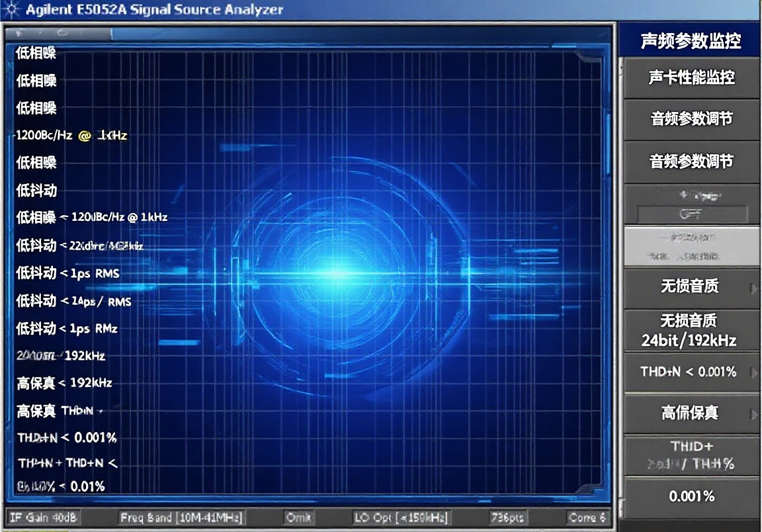762x532 pixels.
Task: Expand the THD+N < 0.001% submenu arrow
Action: (753, 373)
